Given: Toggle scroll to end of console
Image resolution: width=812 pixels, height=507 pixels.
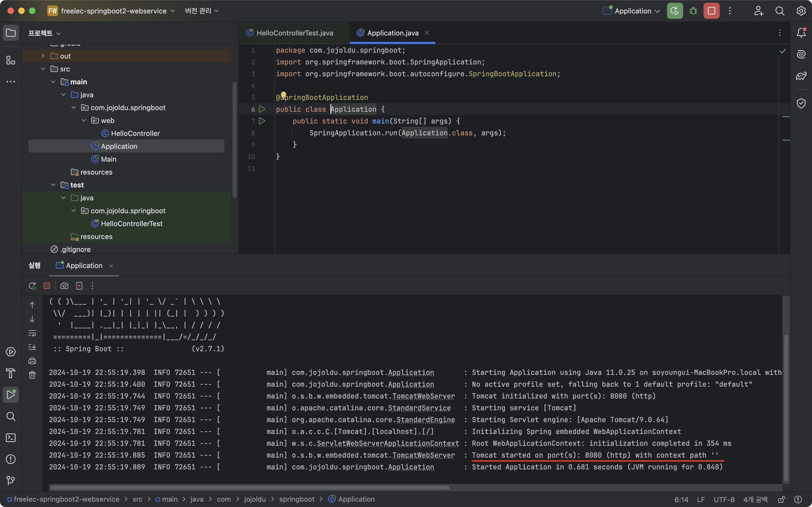Looking at the screenshot, I should click(x=32, y=347).
